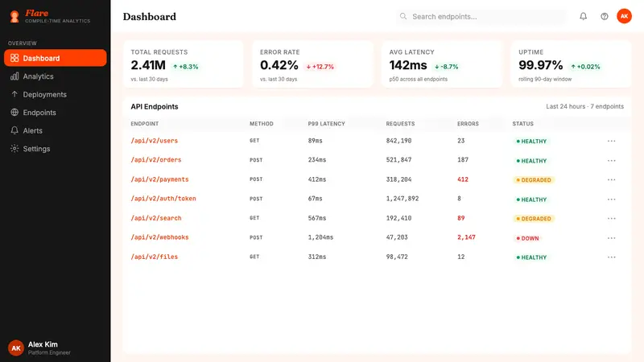The image size is (644, 362).
Task: Click the Deployments arrow icon
Action: coord(14,94)
